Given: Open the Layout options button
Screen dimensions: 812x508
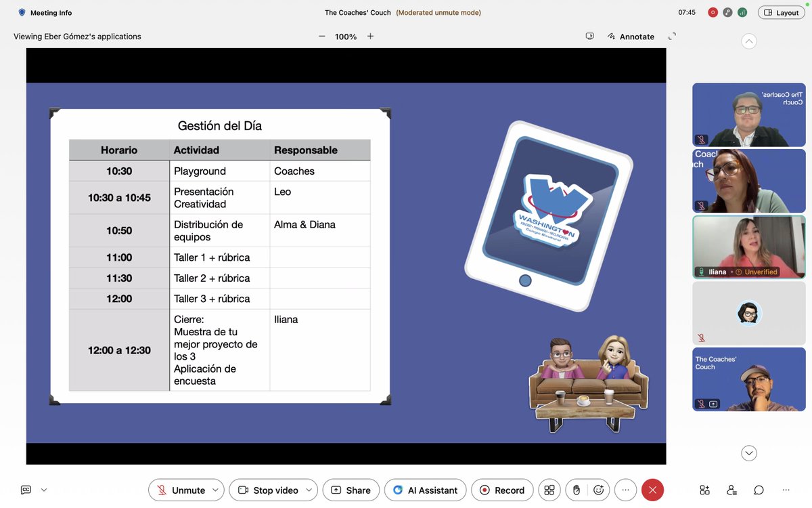Looking at the screenshot, I should (x=781, y=12).
